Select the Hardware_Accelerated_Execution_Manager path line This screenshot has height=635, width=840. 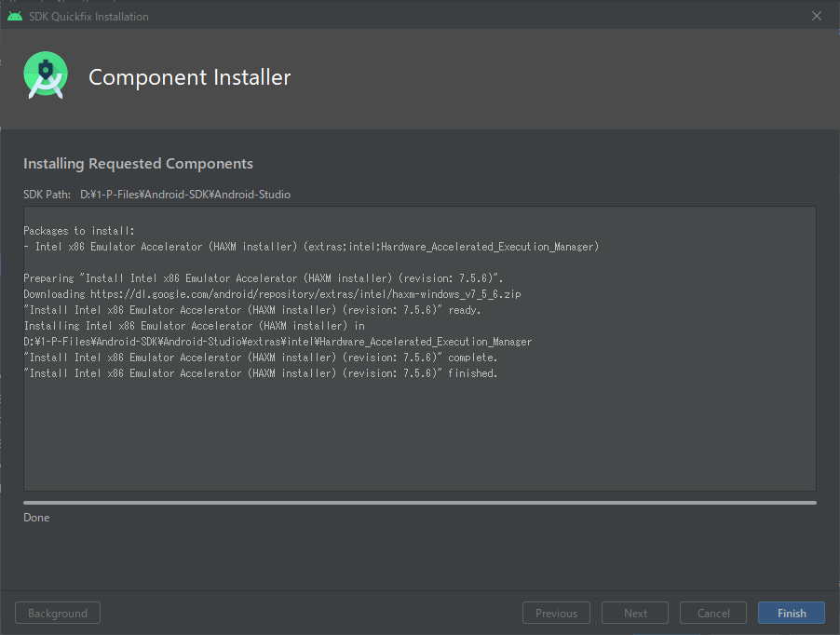coord(278,341)
